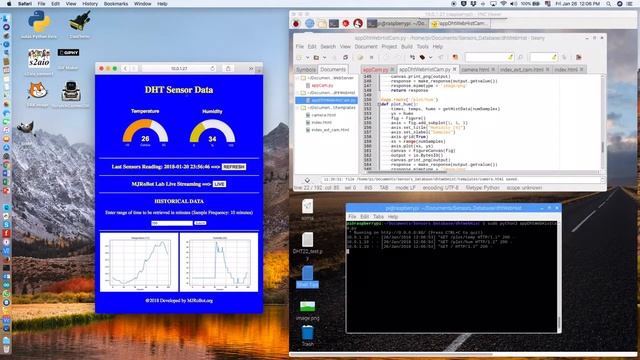
Task: Click Safari's back arrow button
Action: pos(126,69)
